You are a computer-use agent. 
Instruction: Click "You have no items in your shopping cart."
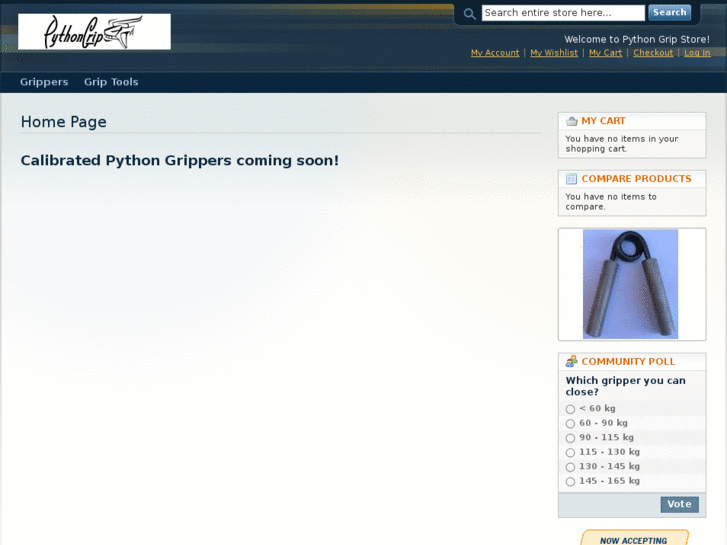tap(622, 144)
